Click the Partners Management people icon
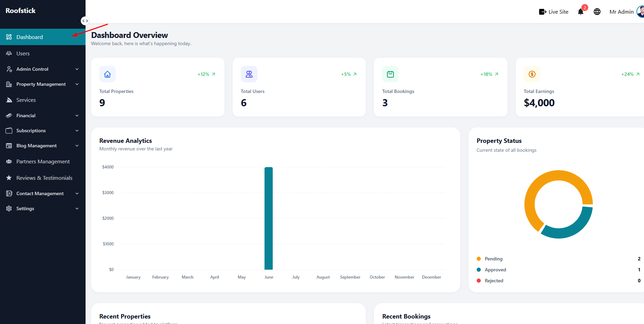The width and height of the screenshot is (644, 324). (9, 161)
